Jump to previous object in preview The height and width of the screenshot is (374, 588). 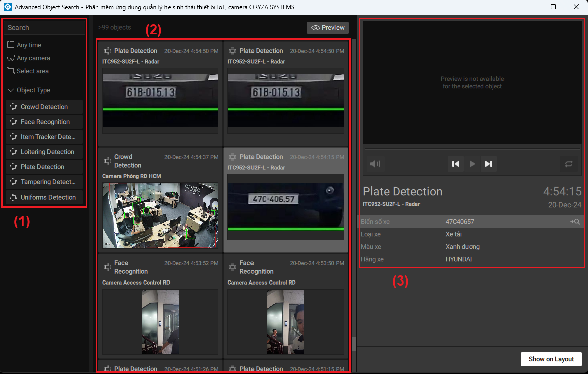click(x=456, y=164)
